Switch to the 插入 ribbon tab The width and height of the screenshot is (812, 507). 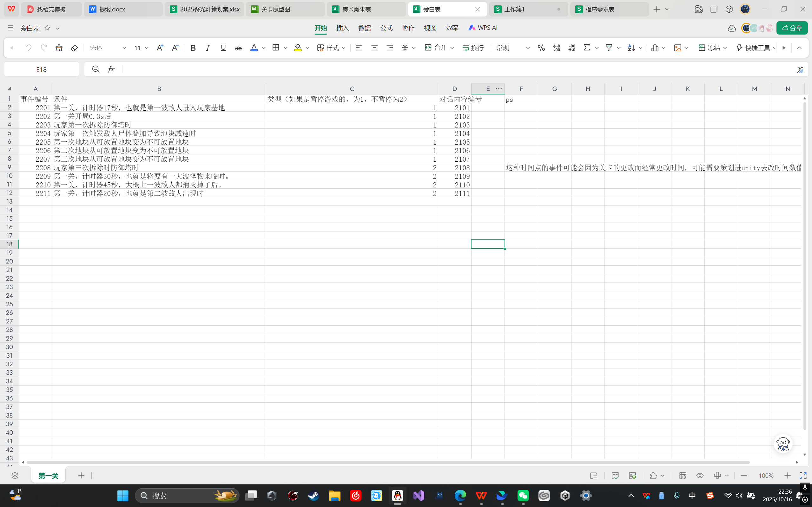[x=343, y=28]
